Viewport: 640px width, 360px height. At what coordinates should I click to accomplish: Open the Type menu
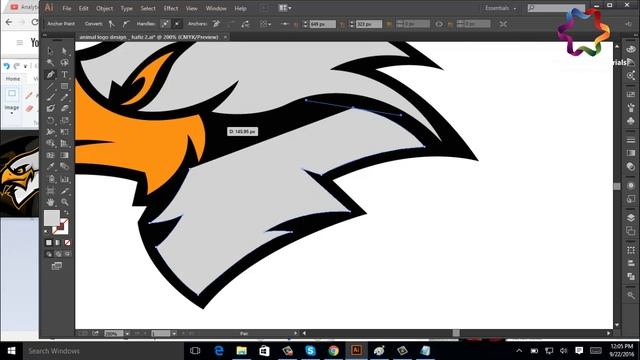click(127, 8)
